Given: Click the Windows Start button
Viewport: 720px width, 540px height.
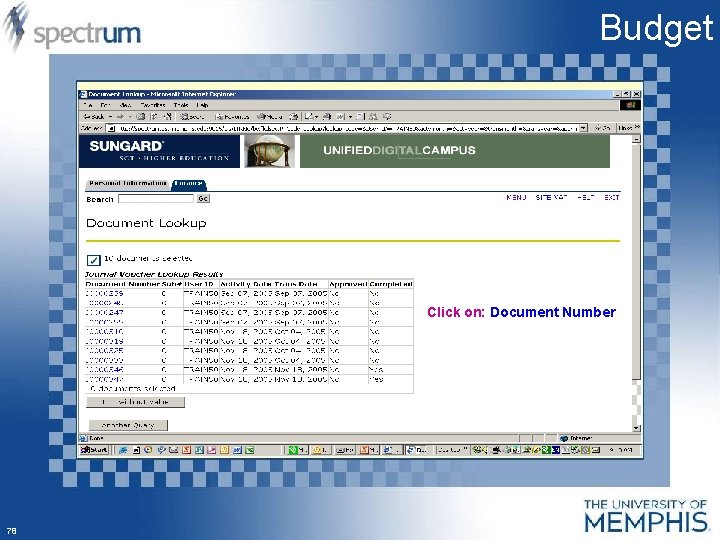Looking at the screenshot, I should [94, 450].
